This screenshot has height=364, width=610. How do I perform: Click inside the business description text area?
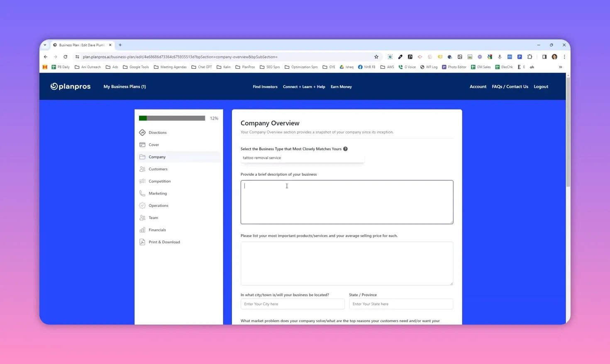(347, 202)
